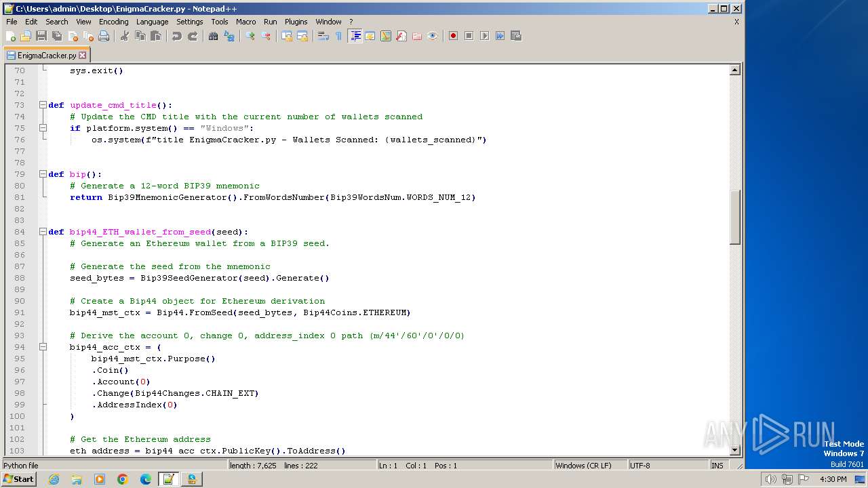Click Windows (CR LF) line ending in status bar
Screen dimensions: 868x488
tap(589, 466)
